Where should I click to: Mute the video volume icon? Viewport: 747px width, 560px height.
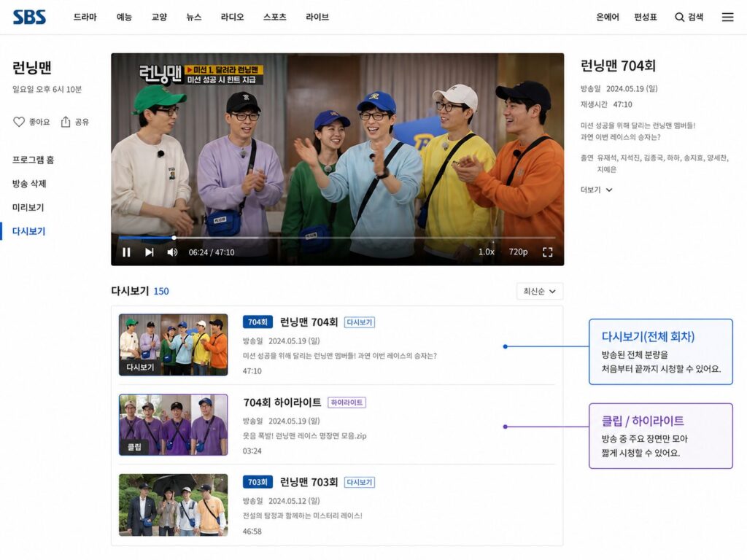point(172,252)
